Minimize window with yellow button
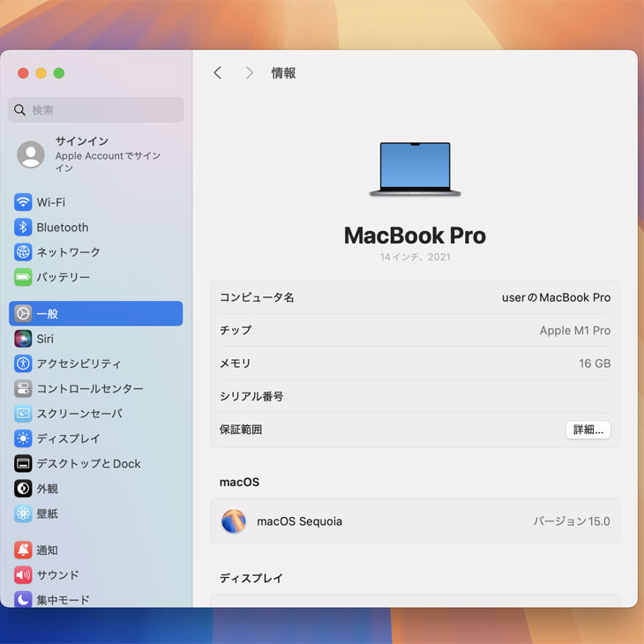The image size is (644, 644). pyautogui.click(x=41, y=73)
